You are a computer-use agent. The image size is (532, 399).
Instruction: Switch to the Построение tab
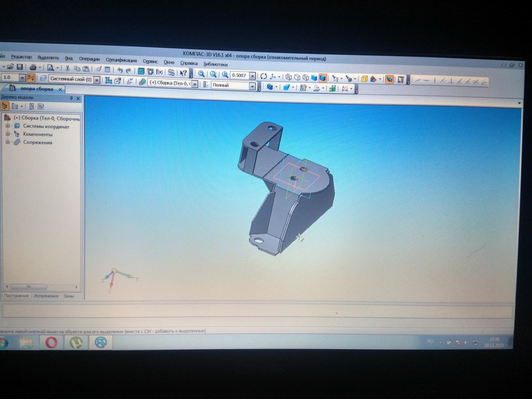(16, 296)
